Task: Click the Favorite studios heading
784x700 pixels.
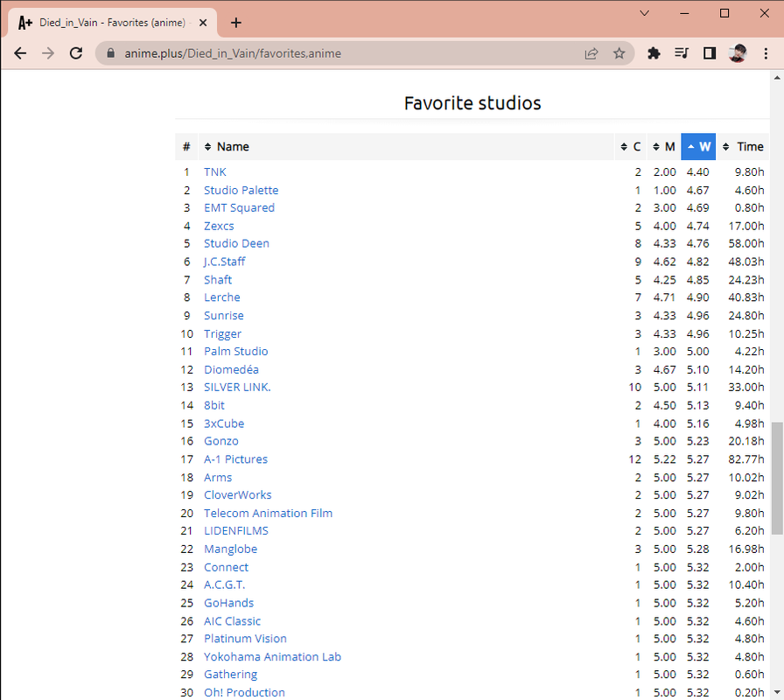Action: coord(472,103)
